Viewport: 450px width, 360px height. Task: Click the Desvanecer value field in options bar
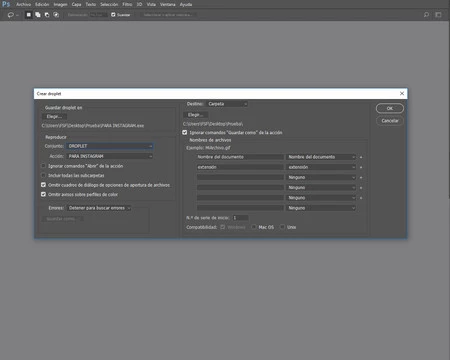click(98, 15)
